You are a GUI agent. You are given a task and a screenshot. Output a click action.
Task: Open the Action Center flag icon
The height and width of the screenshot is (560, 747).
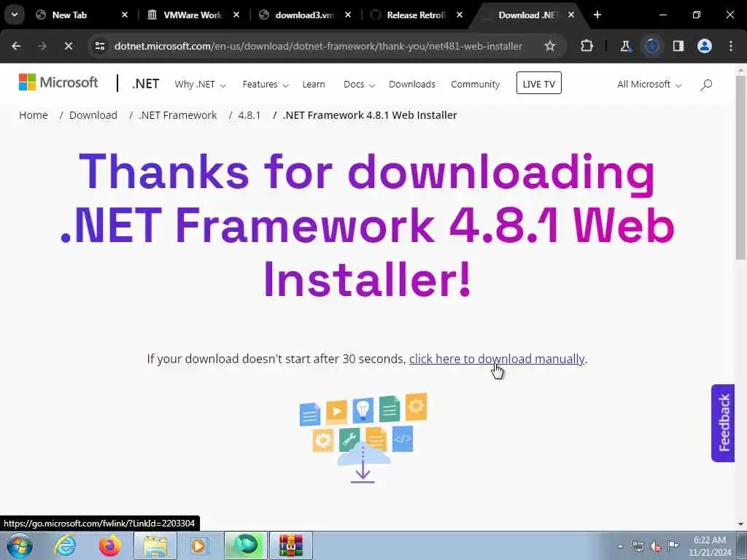tap(673, 545)
